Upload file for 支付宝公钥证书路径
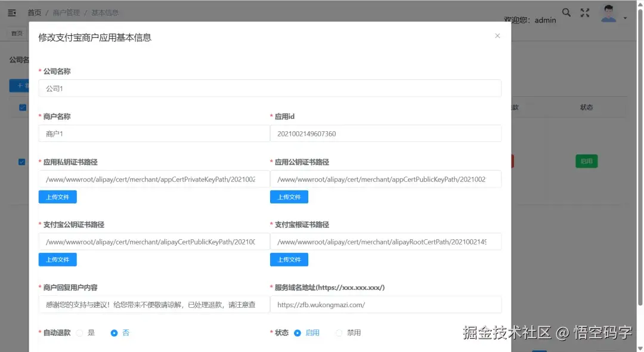The image size is (644, 352). [x=57, y=260]
